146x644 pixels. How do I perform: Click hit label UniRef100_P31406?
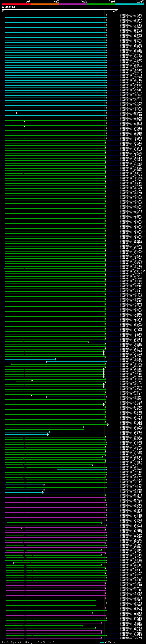(131, 447)
